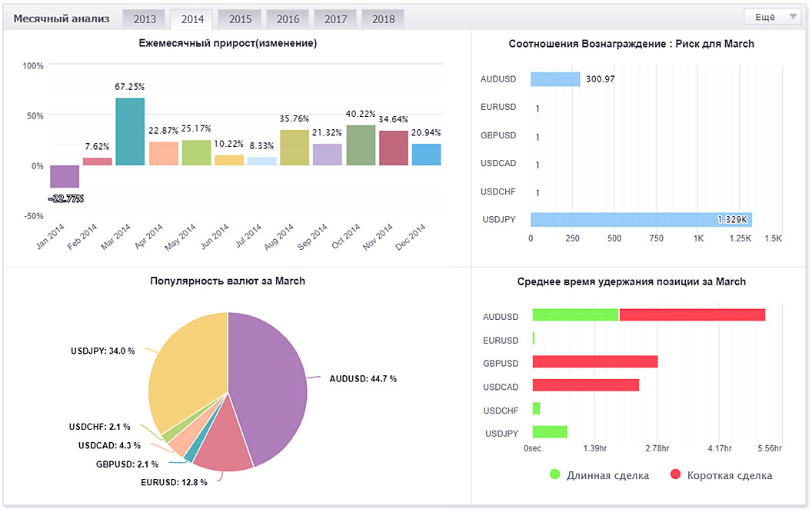Viewport: 812px width, 509px height.
Task: Click the Mar 2014 bar showing 67.25%
Action: pyautogui.click(x=130, y=131)
